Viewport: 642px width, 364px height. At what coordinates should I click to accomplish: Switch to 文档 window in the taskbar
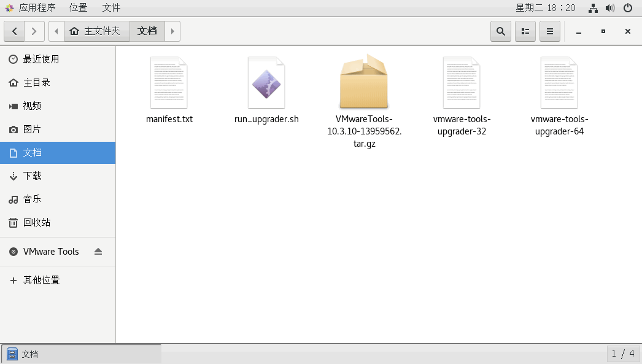[x=81, y=354]
